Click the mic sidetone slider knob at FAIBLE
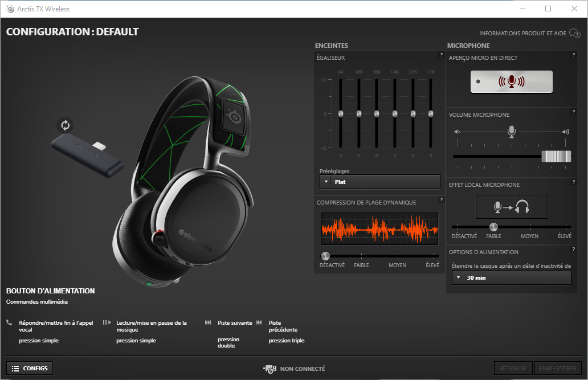 click(x=493, y=227)
